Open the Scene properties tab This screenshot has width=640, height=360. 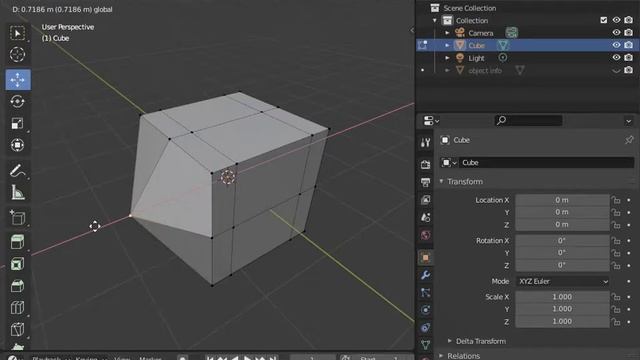[x=425, y=217]
